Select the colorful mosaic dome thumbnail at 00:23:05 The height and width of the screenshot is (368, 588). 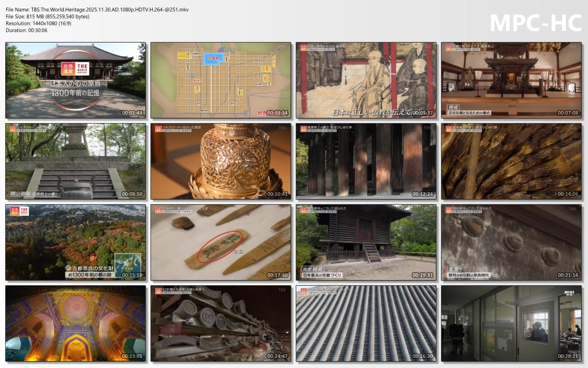pos(75,324)
